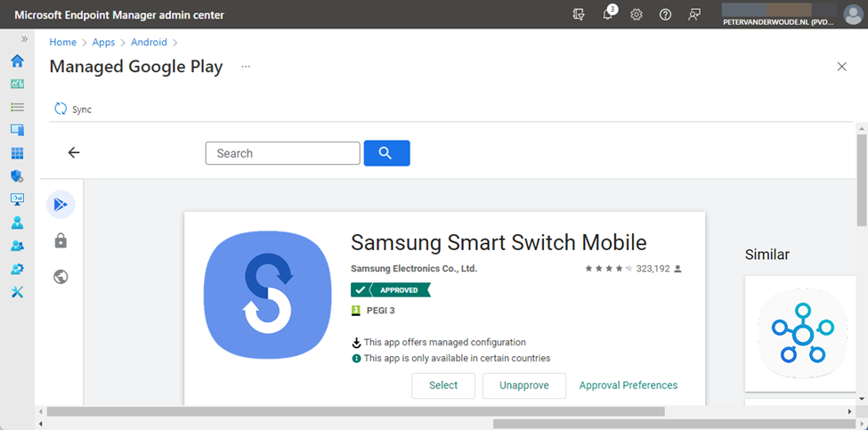Open the account avatar in top right

853,15
